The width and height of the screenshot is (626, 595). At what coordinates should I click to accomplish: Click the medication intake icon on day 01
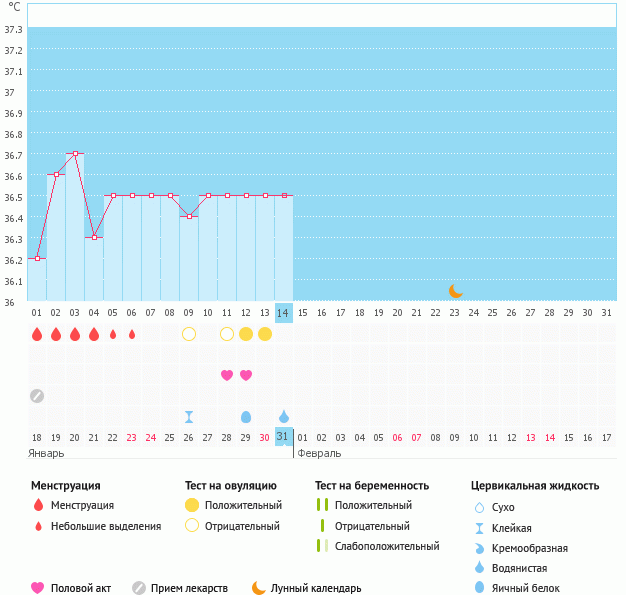pos(37,396)
